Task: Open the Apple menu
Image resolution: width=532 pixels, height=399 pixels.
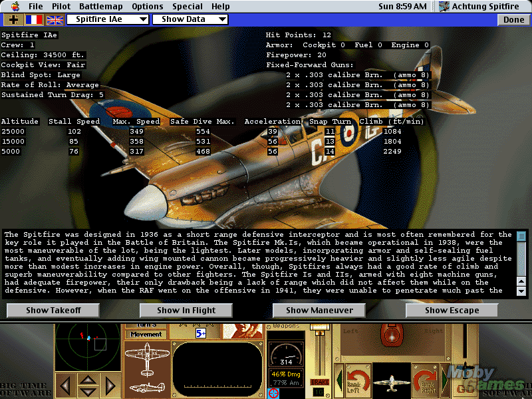Action: [15, 6]
